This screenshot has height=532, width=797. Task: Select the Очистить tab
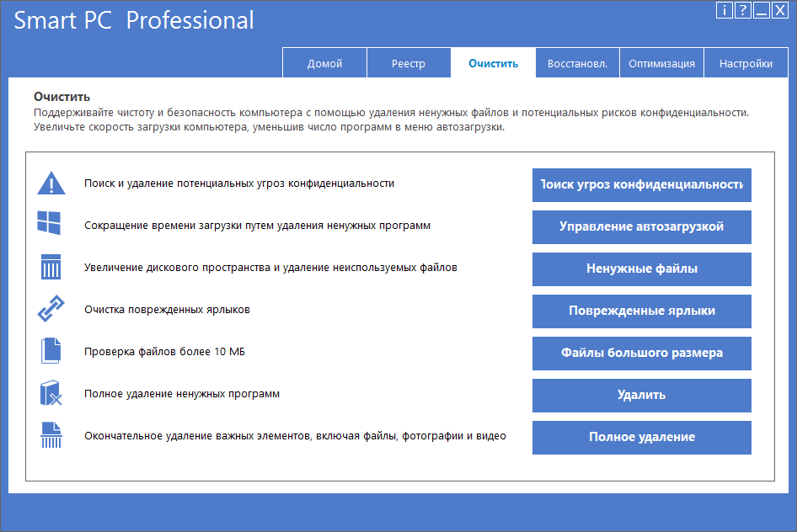[493, 63]
